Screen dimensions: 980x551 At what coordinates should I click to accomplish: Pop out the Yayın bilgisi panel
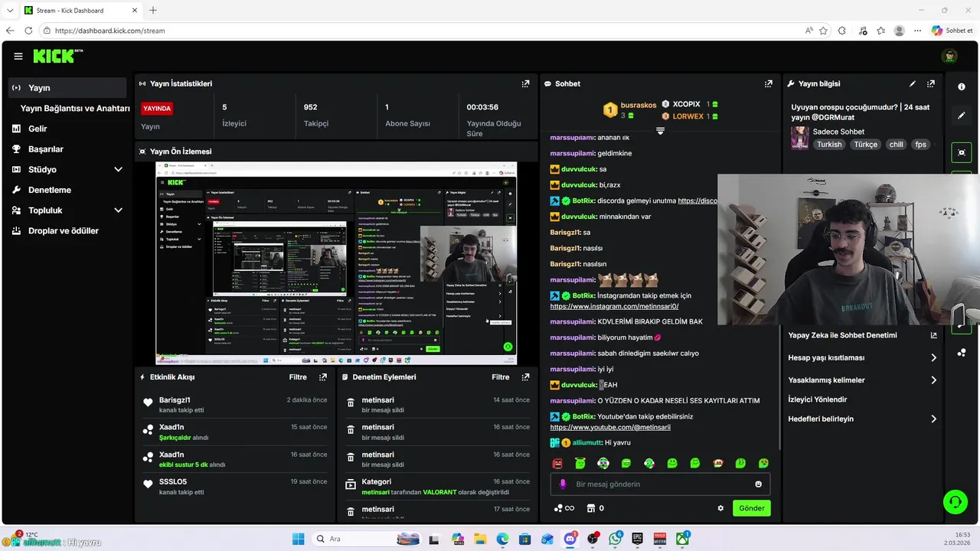(931, 83)
